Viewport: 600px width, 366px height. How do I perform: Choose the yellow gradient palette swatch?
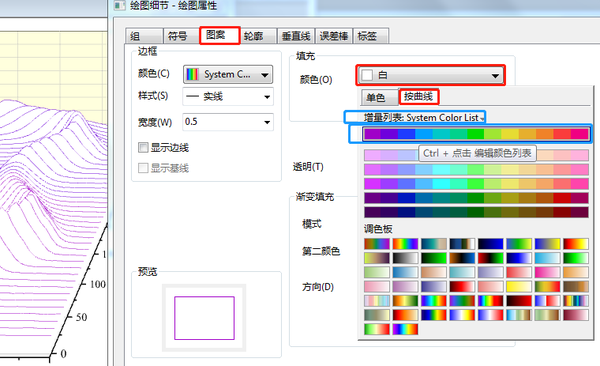pos(518,286)
